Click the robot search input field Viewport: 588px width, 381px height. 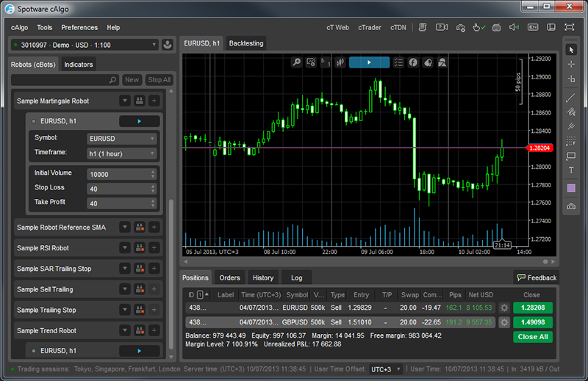click(65, 80)
